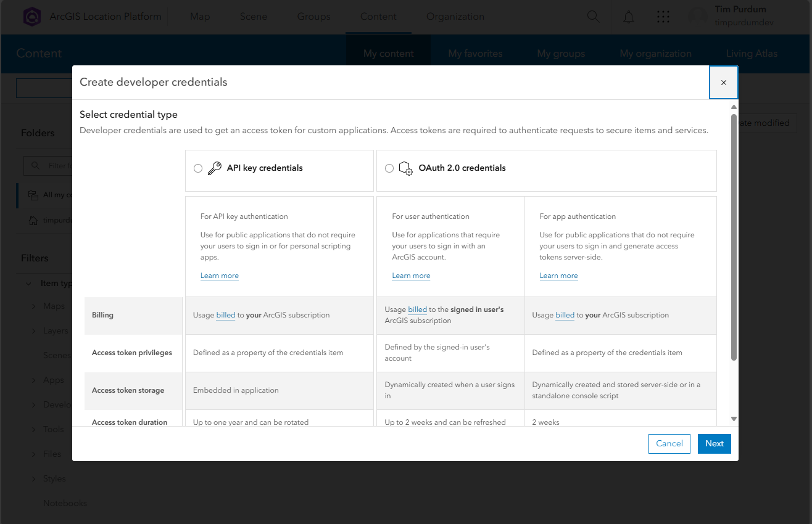This screenshot has height=524, width=812.
Task: Expand the Maps filter chevron
Action: tap(34, 306)
